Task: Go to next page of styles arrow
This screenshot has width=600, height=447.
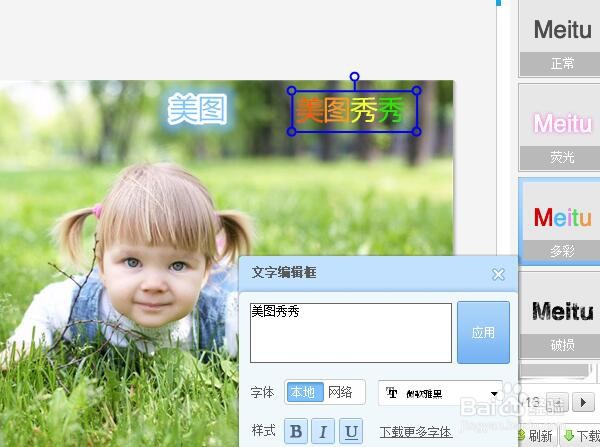Action: [x=583, y=402]
